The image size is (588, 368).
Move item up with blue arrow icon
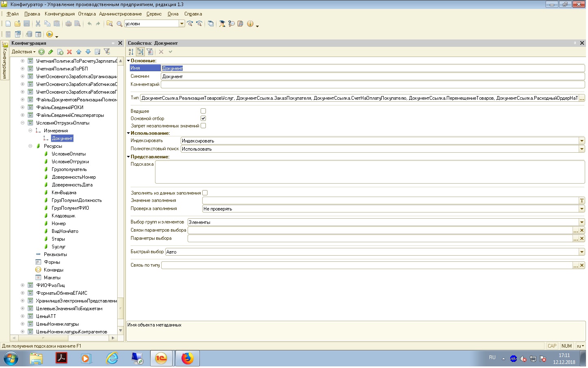(x=79, y=52)
